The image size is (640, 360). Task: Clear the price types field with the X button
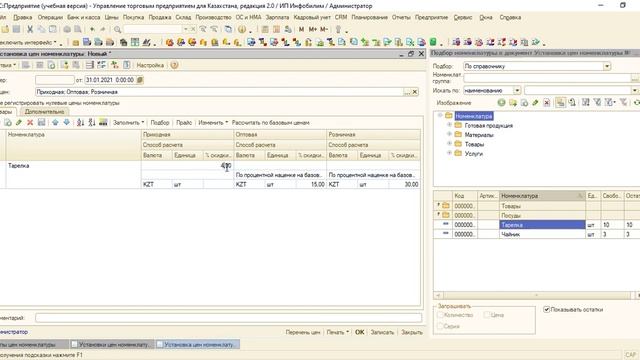[415, 92]
